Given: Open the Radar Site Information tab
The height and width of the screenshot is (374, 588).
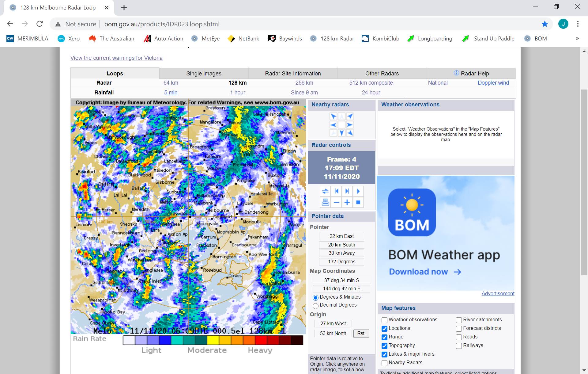Looking at the screenshot, I should click(x=293, y=74).
